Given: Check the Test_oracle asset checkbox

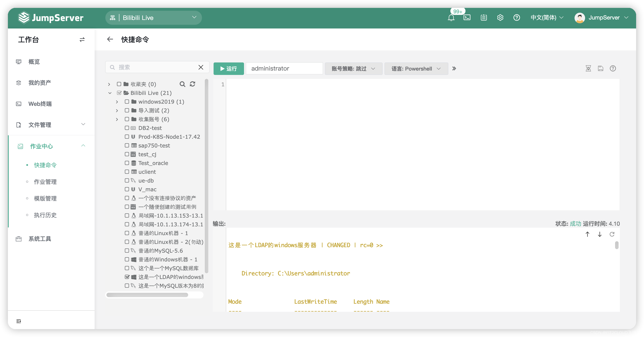Looking at the screenshot, I should pos(127,163).
